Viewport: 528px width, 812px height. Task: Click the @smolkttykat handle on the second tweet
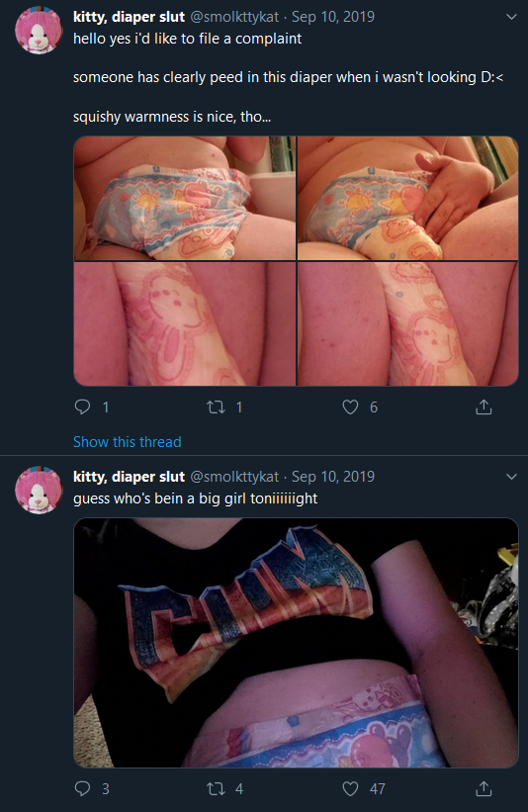point(234,477)
